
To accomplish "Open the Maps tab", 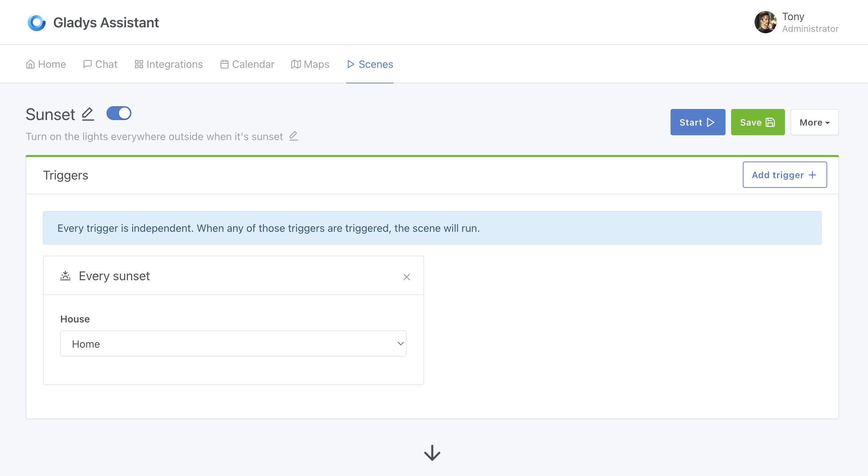I will tap(310, 64).
